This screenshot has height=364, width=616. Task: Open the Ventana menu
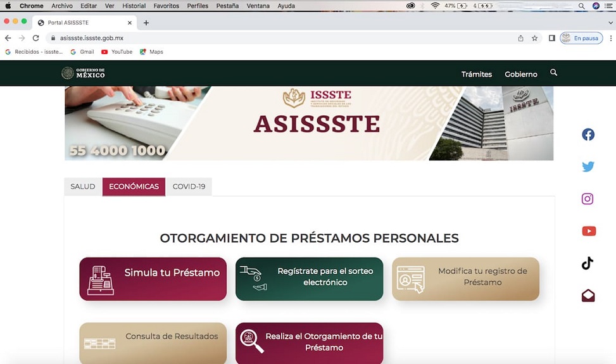click(x=258, y=6)
